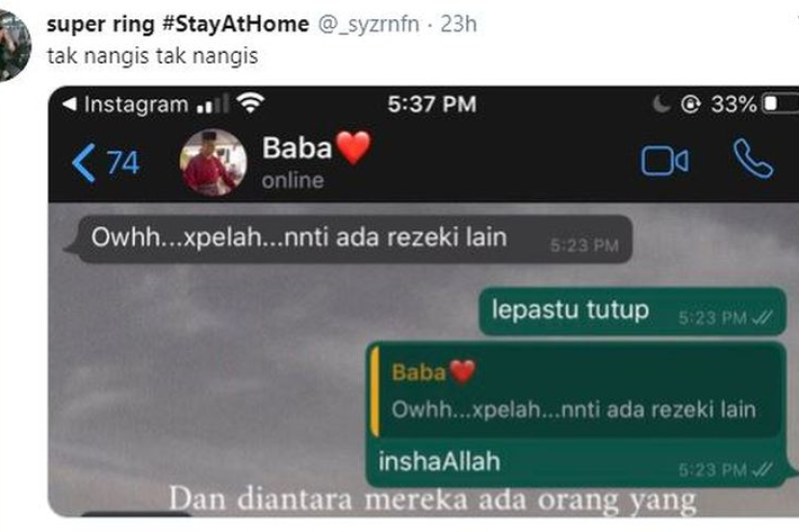This screenshot has height=532, width=799.
Task: Open the super ring display name
Action: coord(100,24)
